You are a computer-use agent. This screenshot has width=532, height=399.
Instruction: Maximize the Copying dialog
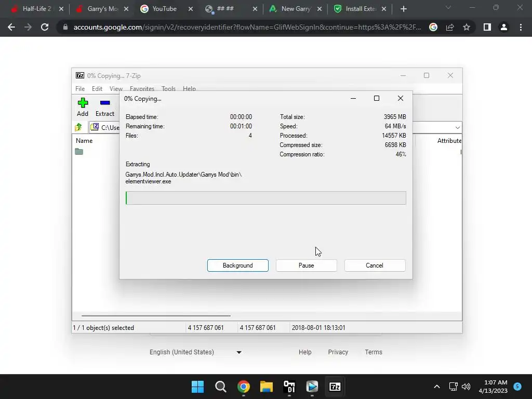click(x=377, y=98)
